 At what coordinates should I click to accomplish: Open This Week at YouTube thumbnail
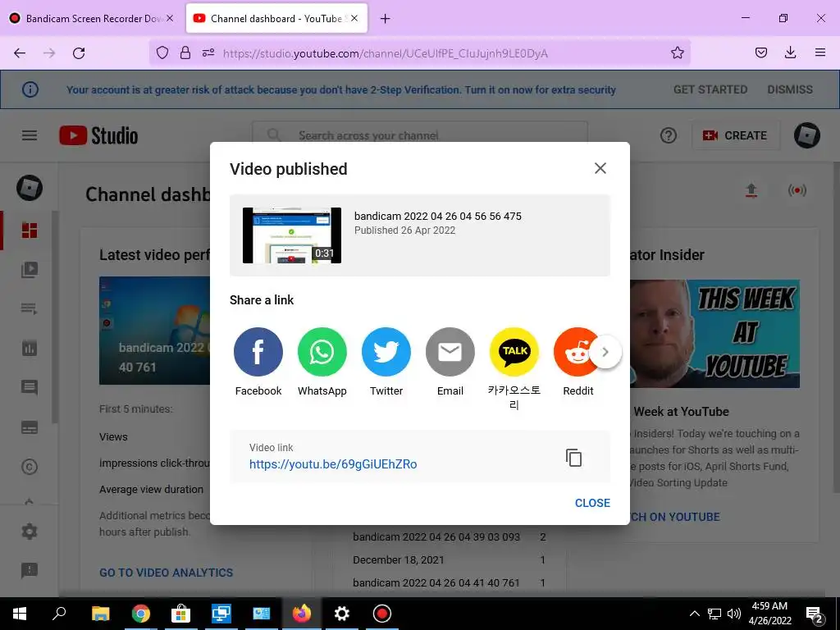(x=714, y=333)
